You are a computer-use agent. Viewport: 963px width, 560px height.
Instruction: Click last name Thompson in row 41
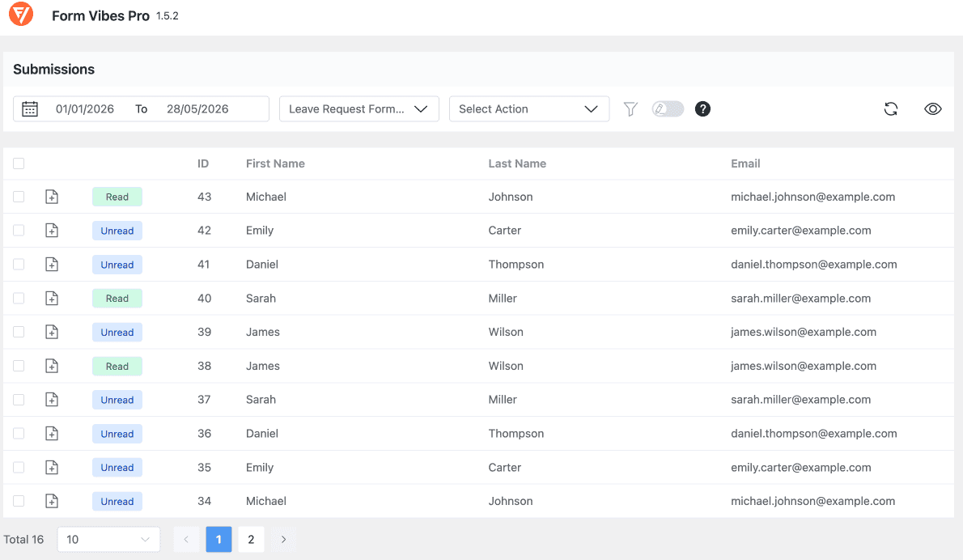(516, 264)
